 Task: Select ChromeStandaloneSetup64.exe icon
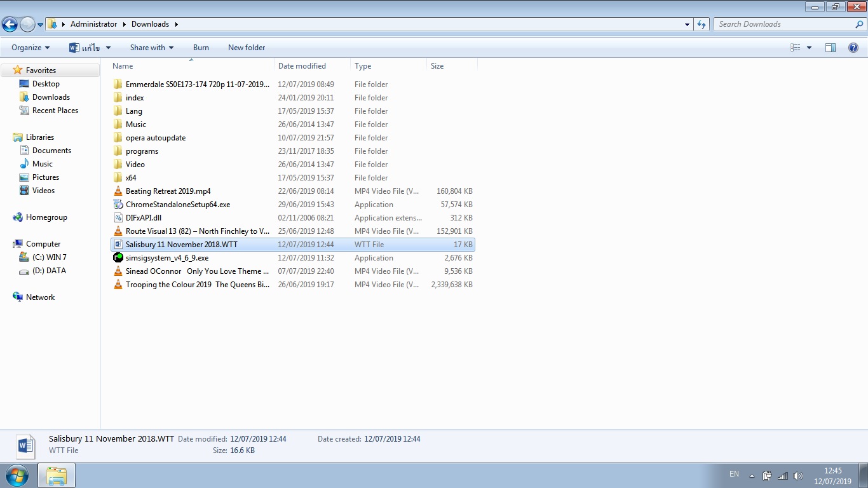click(x=118, y=205)
